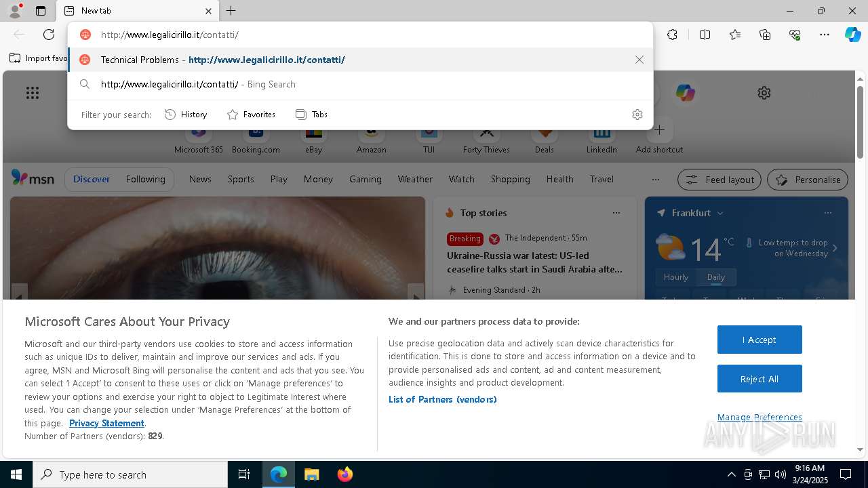Image resolution: width=868 pixels, height=488 pixels.
Task: Open Top stories options menu
Action: (616, 213)
